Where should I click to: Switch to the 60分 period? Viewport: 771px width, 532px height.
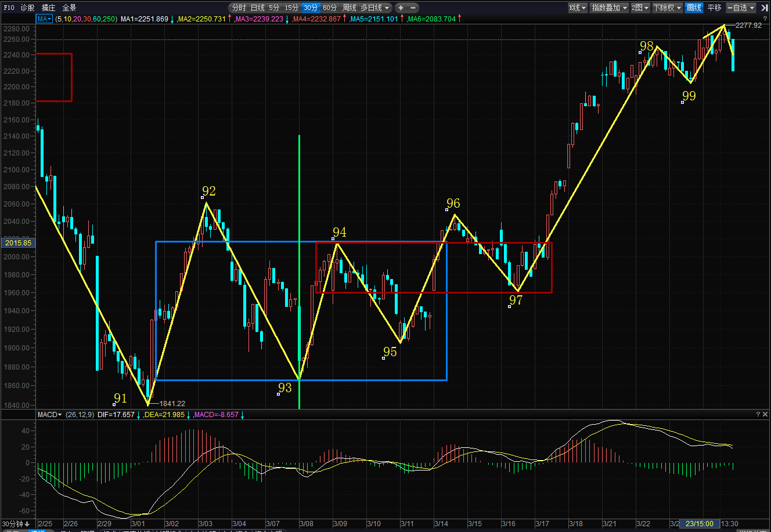(x=330, y=8)
